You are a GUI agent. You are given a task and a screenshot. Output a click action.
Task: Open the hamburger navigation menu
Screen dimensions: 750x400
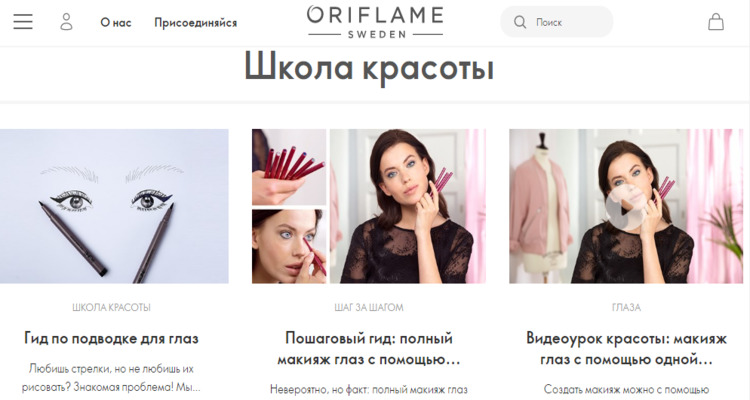tap(23, 22)
